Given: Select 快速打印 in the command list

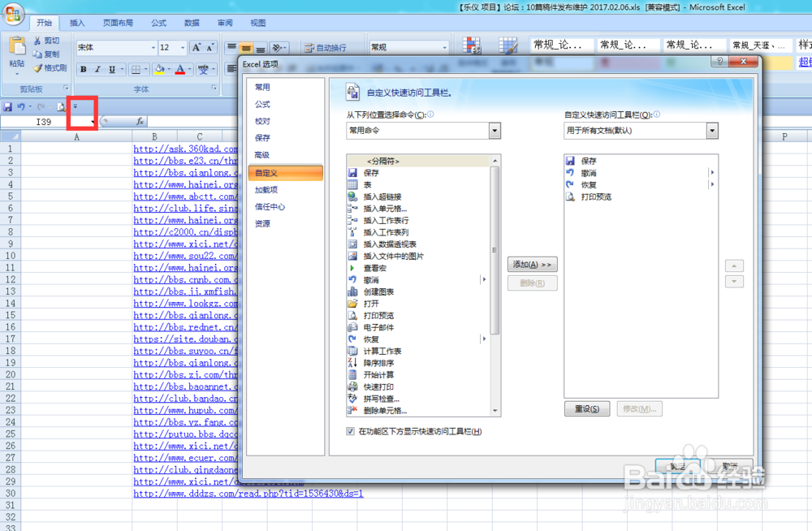Looking at the screenshot, I should tap(418, 387).
